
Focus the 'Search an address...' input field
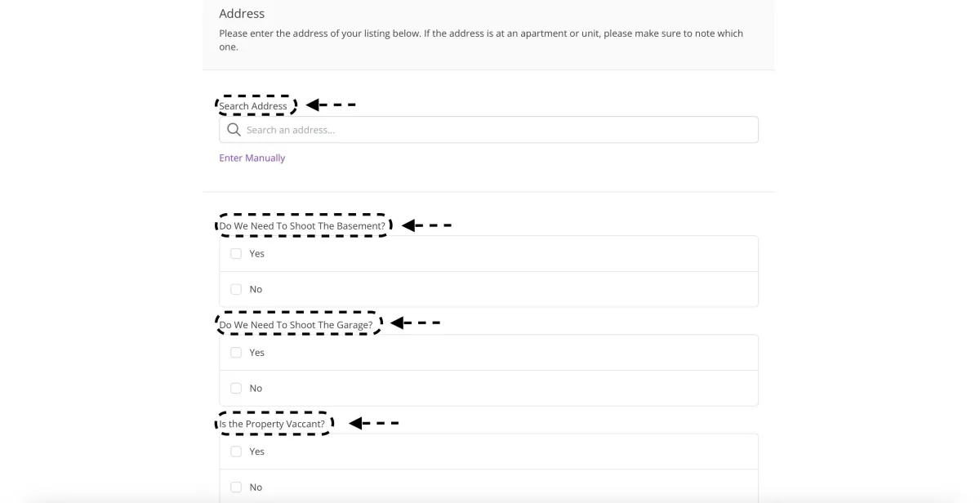click(x=498, y=130)
